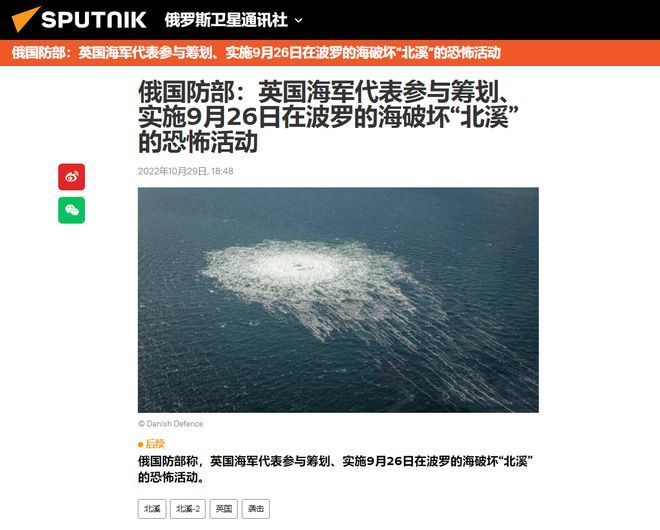The width and height of the screenshot is (660, 530).
Task: Share the article on Weibo
Action: [x=72, y=177]
